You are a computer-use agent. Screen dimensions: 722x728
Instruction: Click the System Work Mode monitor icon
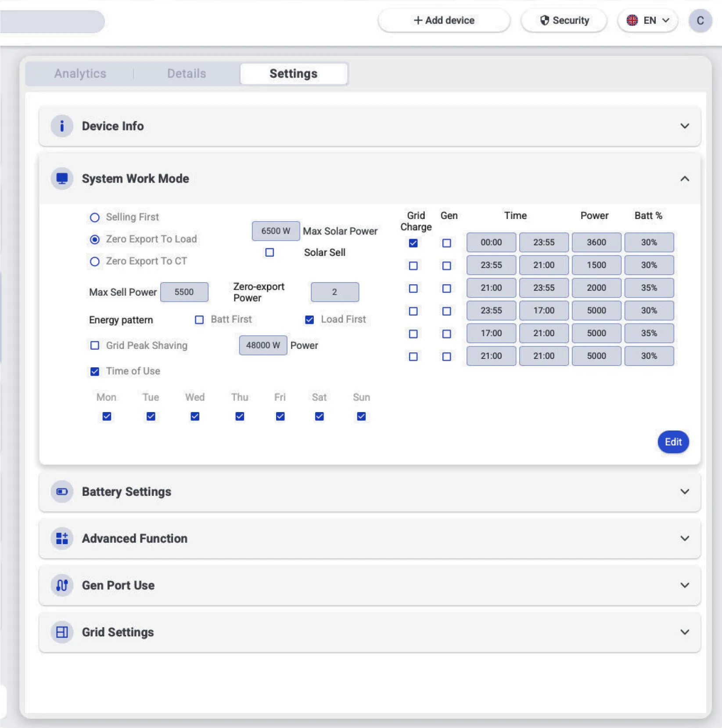click(x=62, y=179)
